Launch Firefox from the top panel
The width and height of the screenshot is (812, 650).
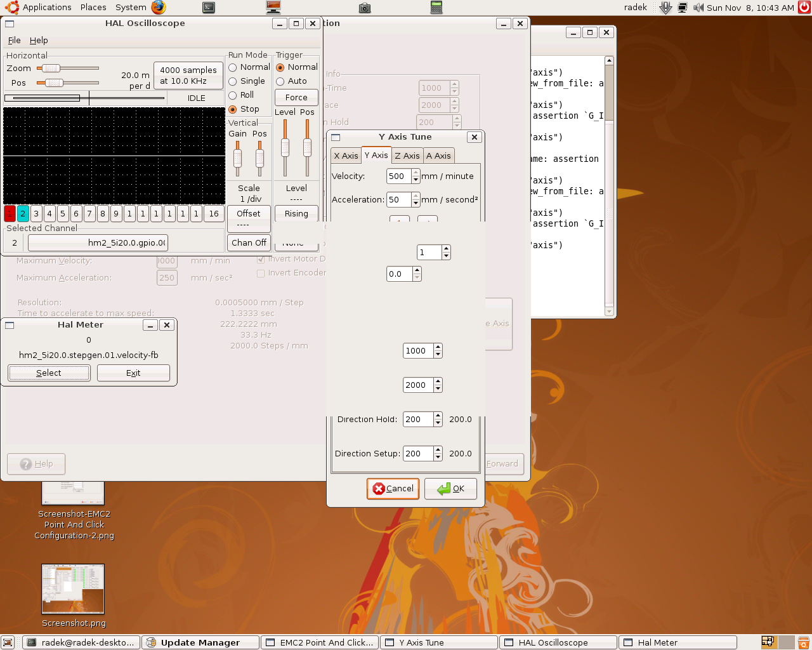click(159, 8)
